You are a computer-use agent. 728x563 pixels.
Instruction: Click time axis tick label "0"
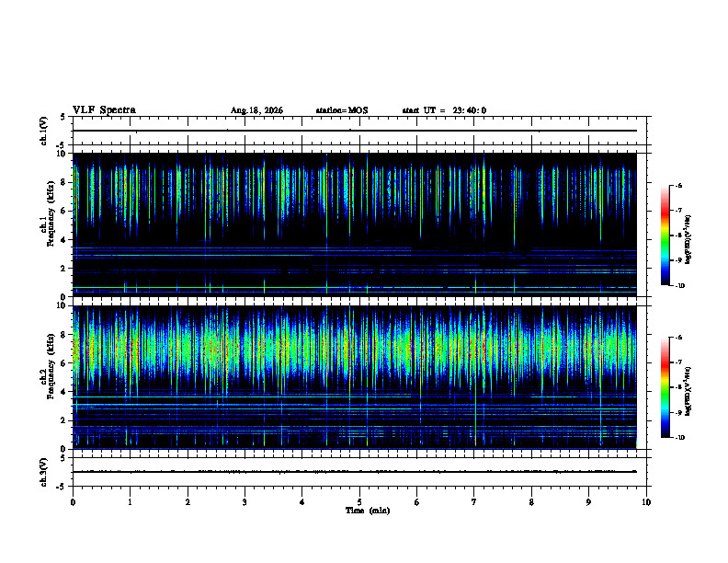tap(73, 502)
